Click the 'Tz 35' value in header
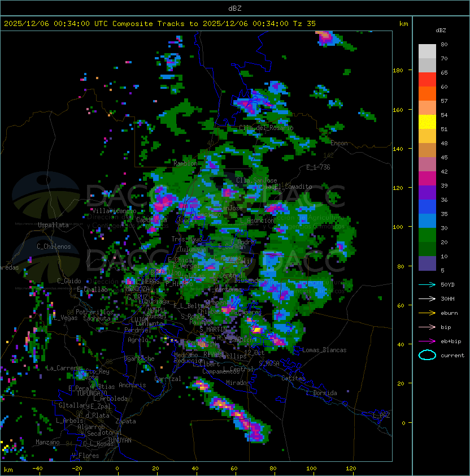This screenshot has width=470, height=476. pyautogui.click(x=304, y=24)
